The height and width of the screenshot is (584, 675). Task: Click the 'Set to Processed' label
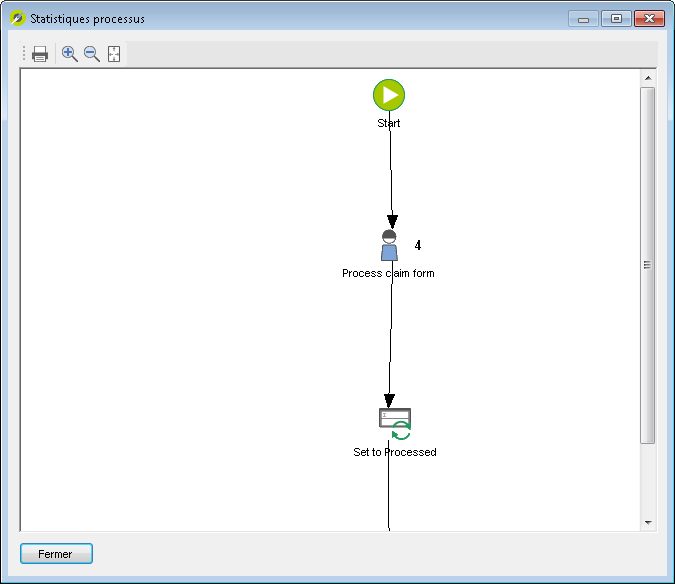[395, 452]
